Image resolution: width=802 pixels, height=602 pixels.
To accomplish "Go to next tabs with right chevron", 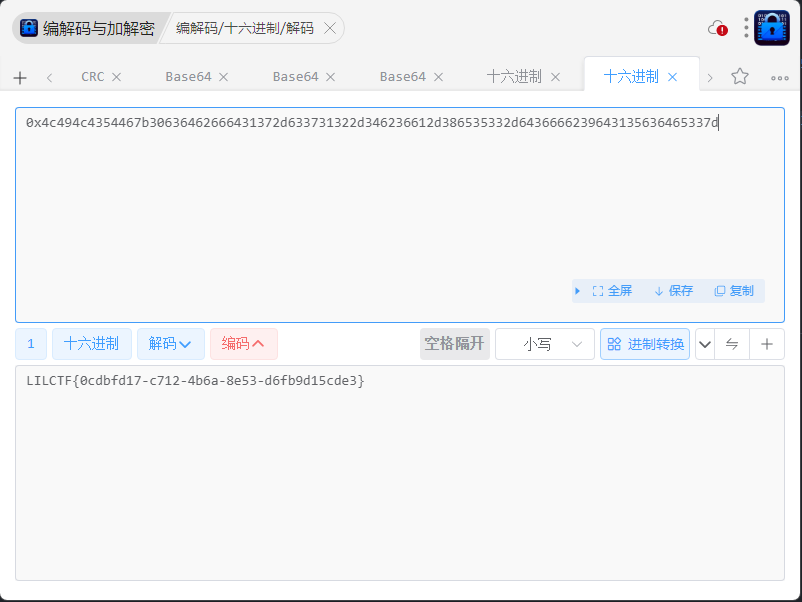I will click(710, 78).
